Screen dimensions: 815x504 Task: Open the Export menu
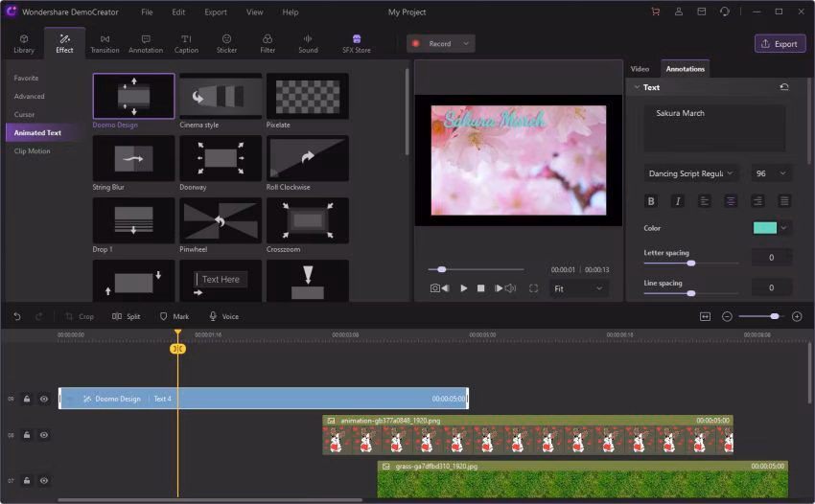click(216, 12)
